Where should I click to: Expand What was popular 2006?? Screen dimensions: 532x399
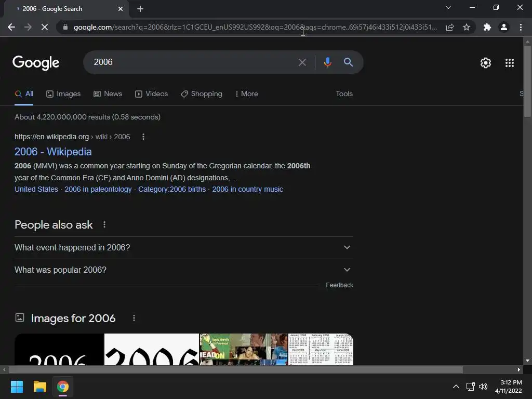click(183, 270)
